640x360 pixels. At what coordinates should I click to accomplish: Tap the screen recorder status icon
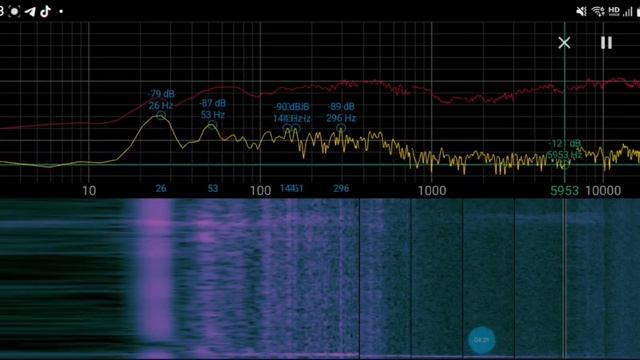pyautogui.click(x=14, y=11)
